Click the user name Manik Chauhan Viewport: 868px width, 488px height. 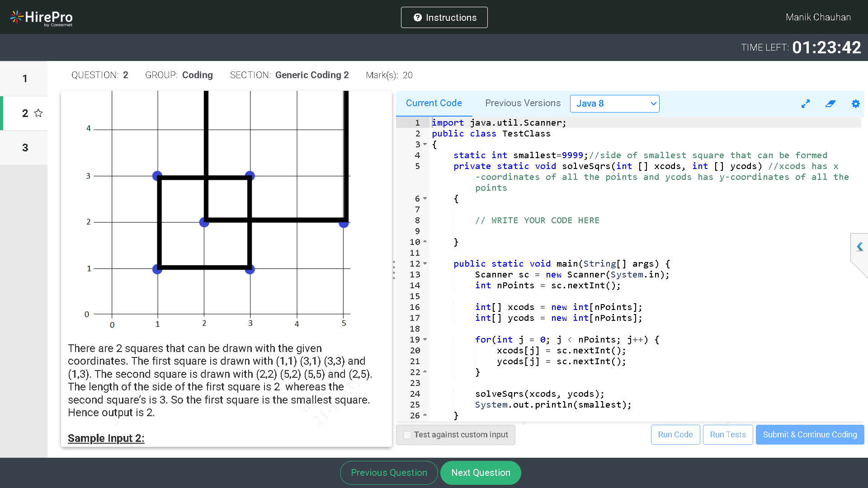[818, 17]
